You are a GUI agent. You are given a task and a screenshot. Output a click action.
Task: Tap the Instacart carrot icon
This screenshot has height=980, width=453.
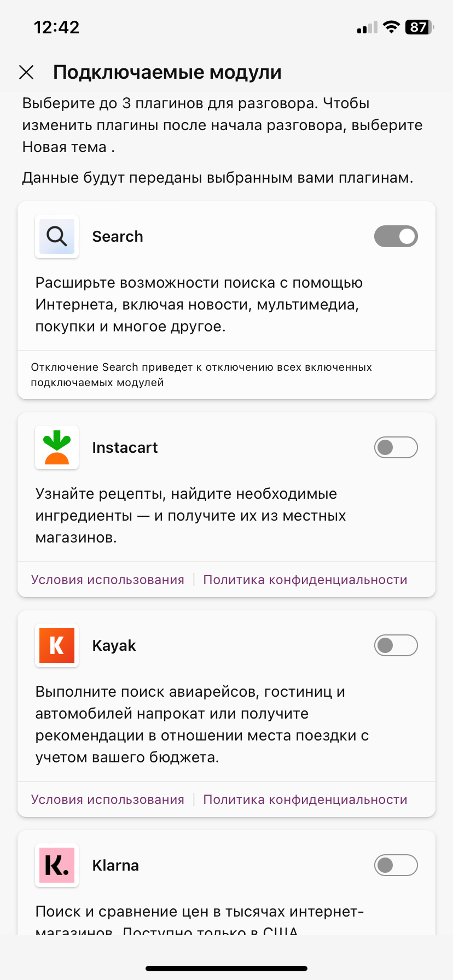coord(57,447)
